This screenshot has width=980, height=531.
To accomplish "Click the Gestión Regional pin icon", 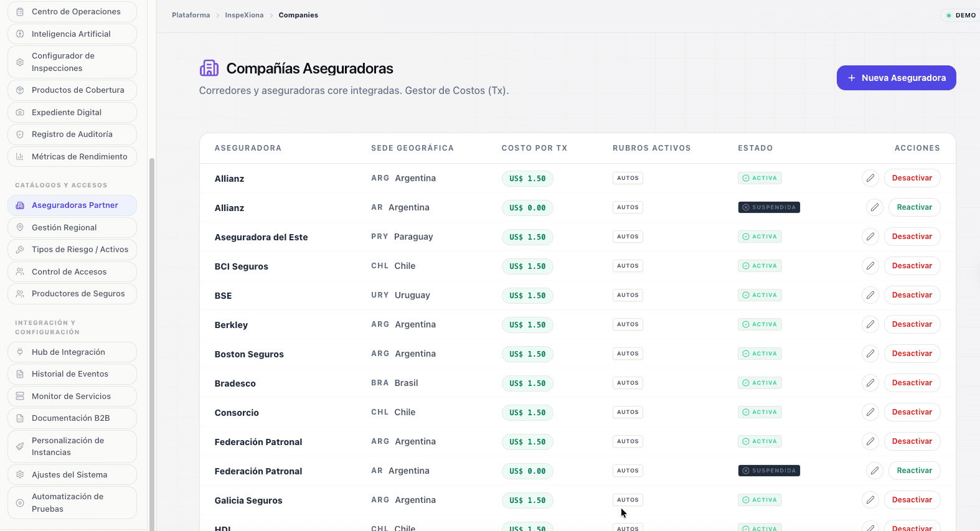I will point(20,228).
